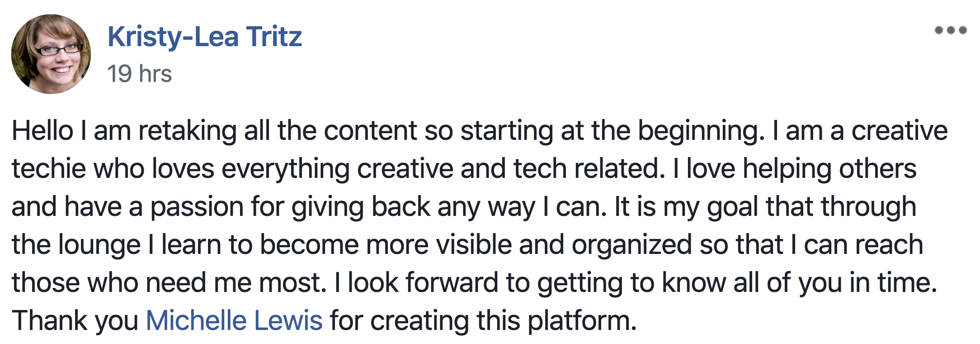The height and width of the screenshot is (344, 980).
Task: Click the words "can reach" ending a line
Action: tap(863, 245)
